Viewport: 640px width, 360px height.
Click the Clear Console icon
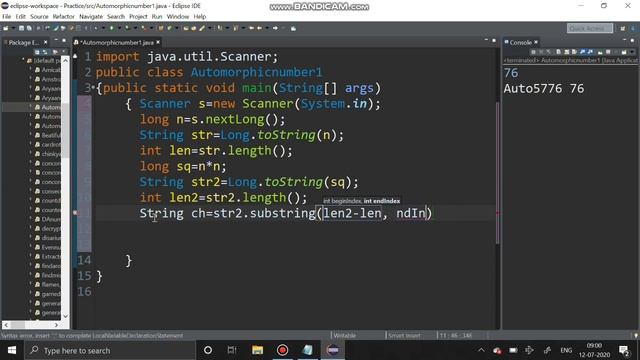pyautogui.click(x=558, y=52)
